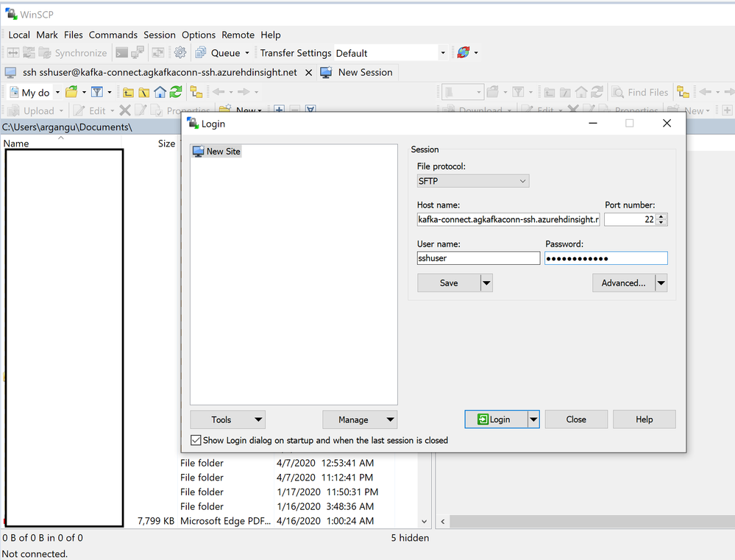This screenshot has height=560, width=735.
Task: Refresh the local panel with green arrows
Action: point(176,92)
